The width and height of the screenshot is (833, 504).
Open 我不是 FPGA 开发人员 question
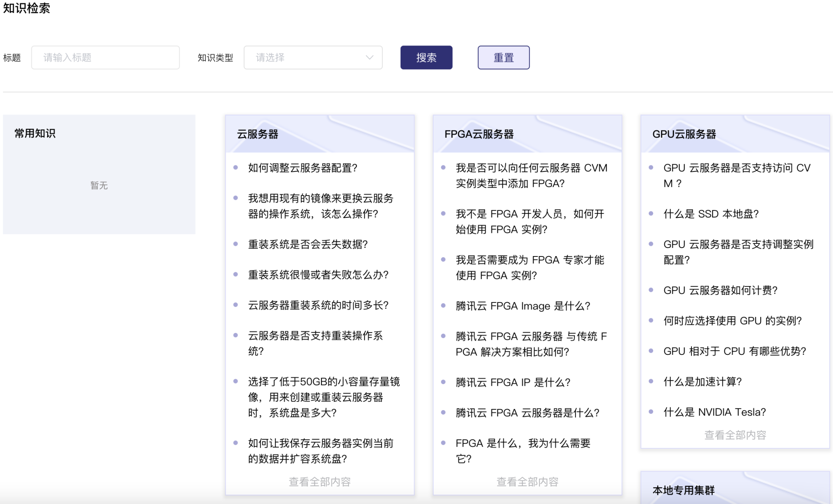(530, 222)
